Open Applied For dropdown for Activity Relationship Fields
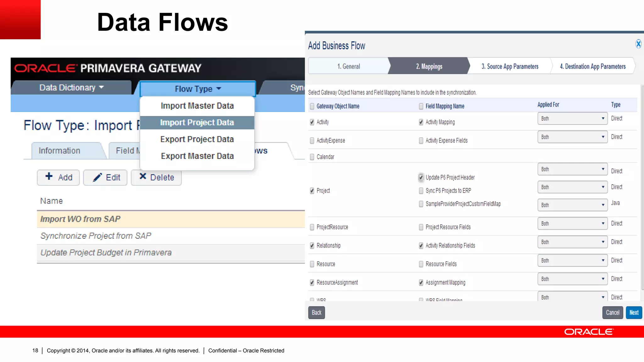 (x=572, y=242)
